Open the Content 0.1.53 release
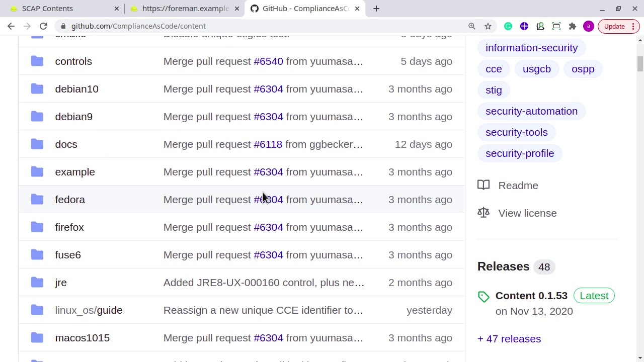644x362 pixels. pyautogui.click(x=531, y=296)
